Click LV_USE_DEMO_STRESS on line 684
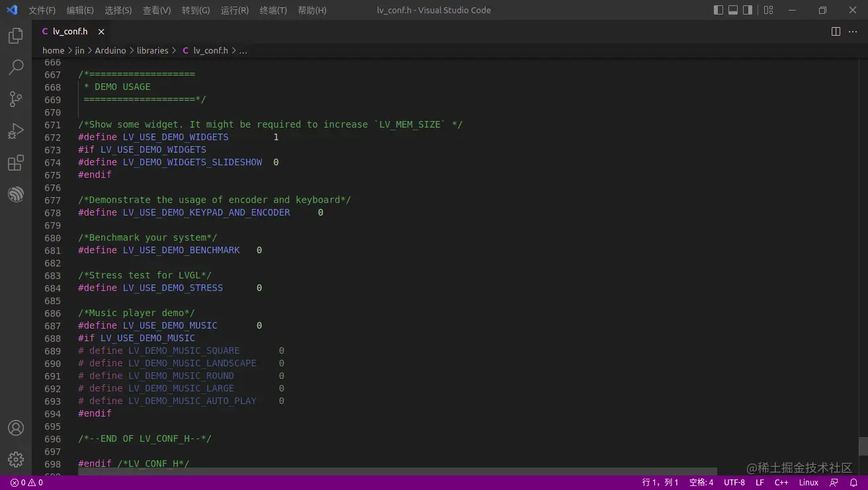The height and width of the screenshot is (490, 868). coord(173,288)
